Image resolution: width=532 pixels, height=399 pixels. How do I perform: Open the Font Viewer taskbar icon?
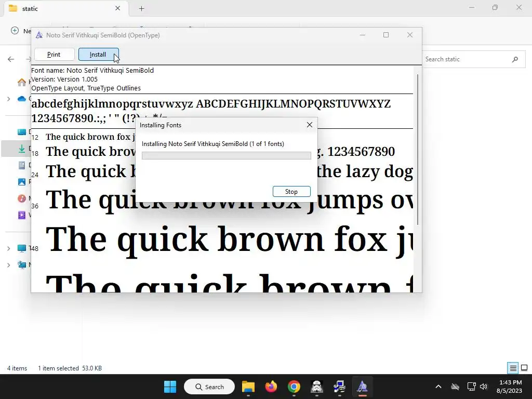(x=362, y=387)
